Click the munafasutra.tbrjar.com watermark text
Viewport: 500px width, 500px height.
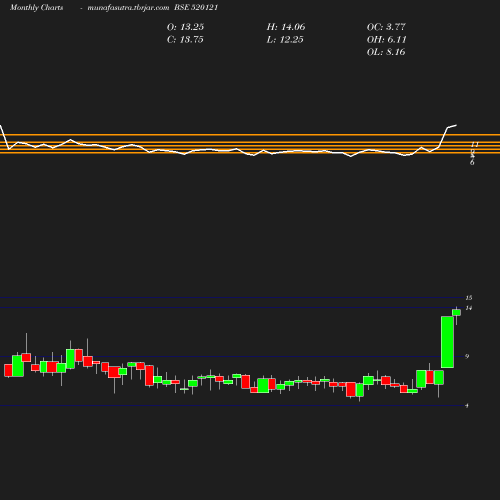(x=128, y=8)
